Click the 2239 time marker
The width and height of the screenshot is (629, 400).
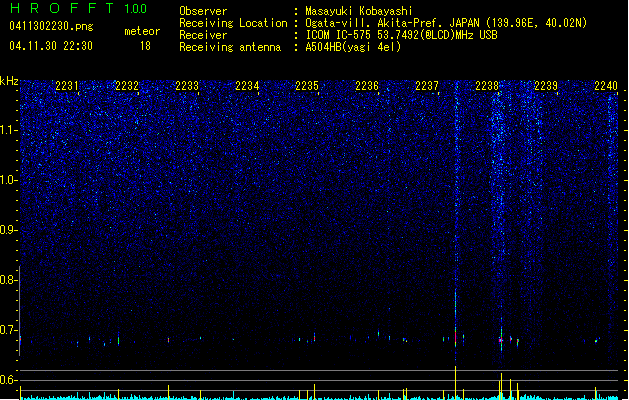point(546,86)
